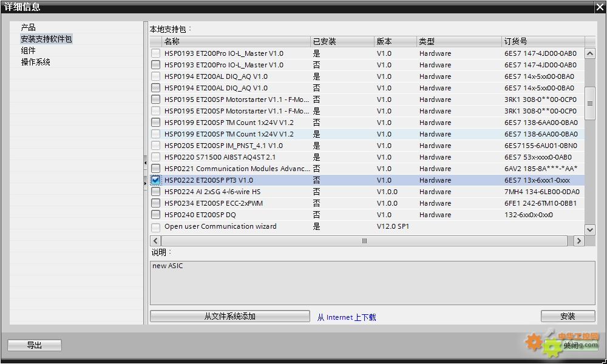Toggle the HSP0220 S71500 AI8ST checkbox
The height and width of the screenshot is (364, 607).
[x=155, y=158]
